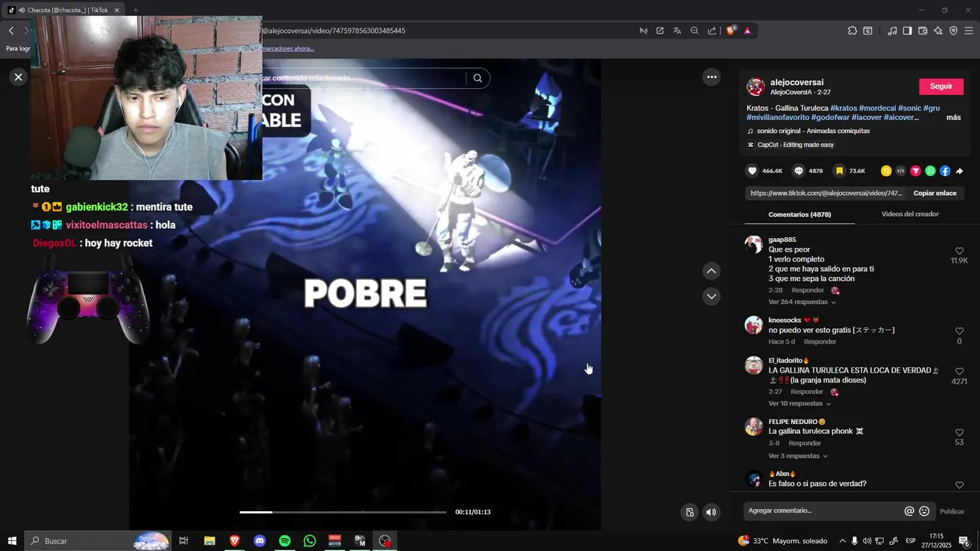Viewport: 980px width, 551px height.
Task: Open the browser translate page icon
Action: pos(677,31)
